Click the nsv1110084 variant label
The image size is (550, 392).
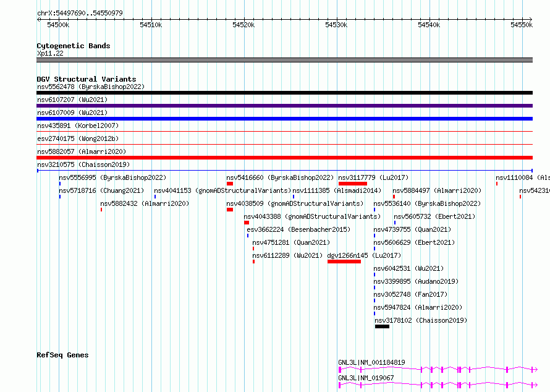[x=523, y=177]
